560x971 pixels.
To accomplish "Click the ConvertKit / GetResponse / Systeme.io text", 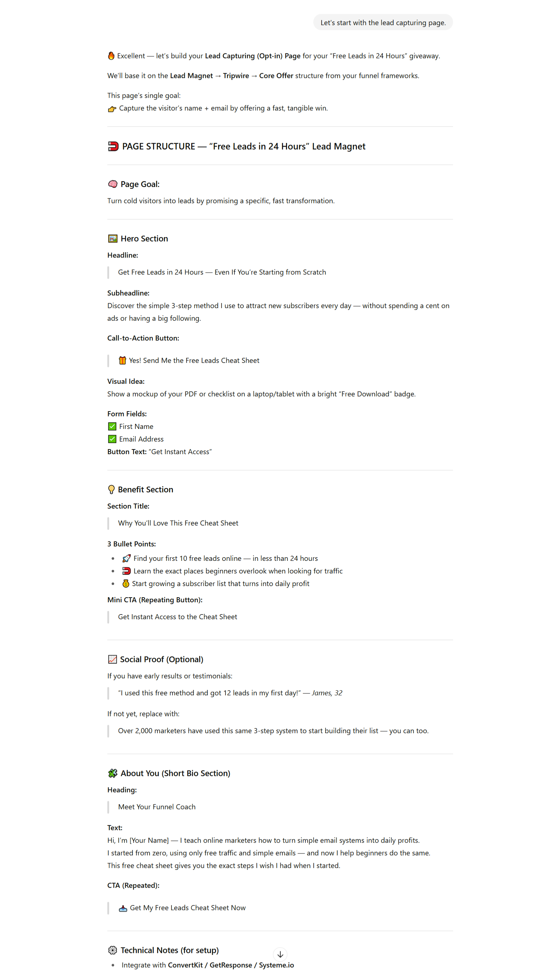I will pos(231,965).
